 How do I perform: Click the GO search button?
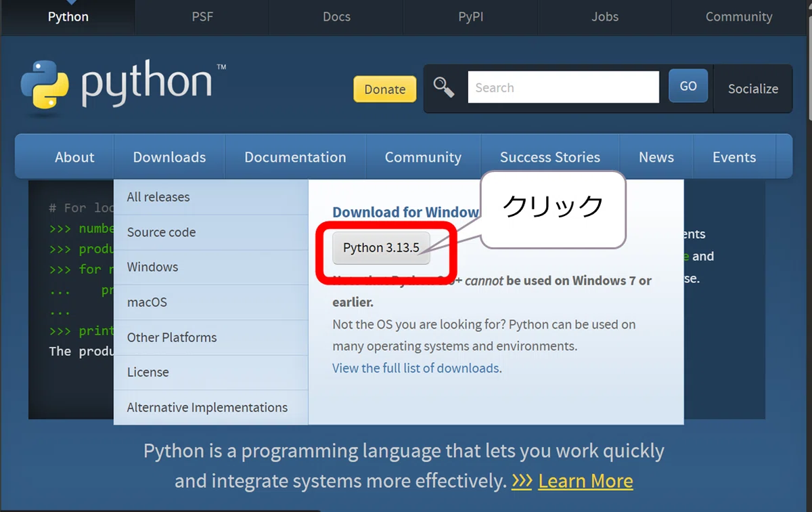[x=688, y=86]
